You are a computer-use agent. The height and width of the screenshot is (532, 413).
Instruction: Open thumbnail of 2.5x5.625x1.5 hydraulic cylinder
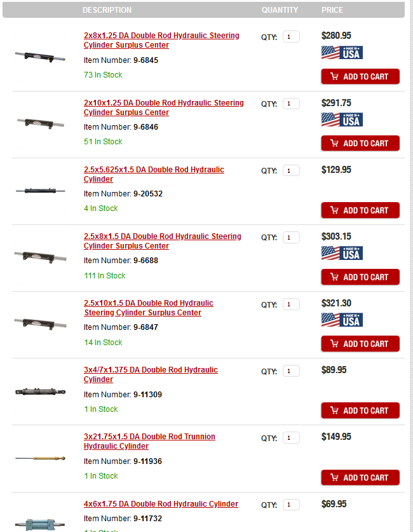tap(40, 190)
